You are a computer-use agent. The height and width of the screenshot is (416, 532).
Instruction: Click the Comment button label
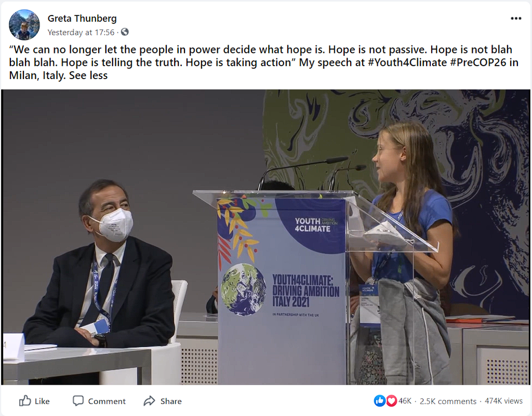tap(107, 401)
